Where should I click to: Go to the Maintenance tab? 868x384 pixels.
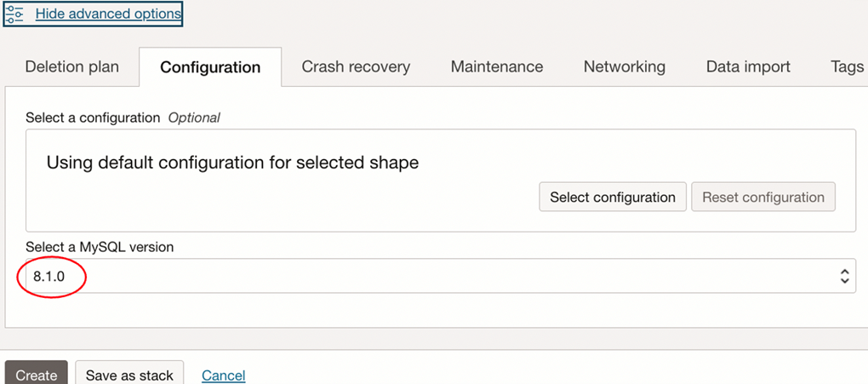(497, 66)
